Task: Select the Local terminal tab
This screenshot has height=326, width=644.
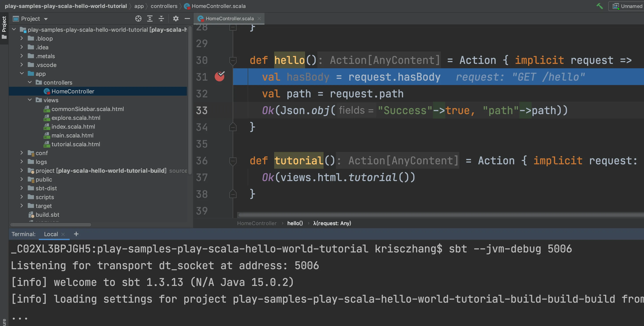Action: 51,234
